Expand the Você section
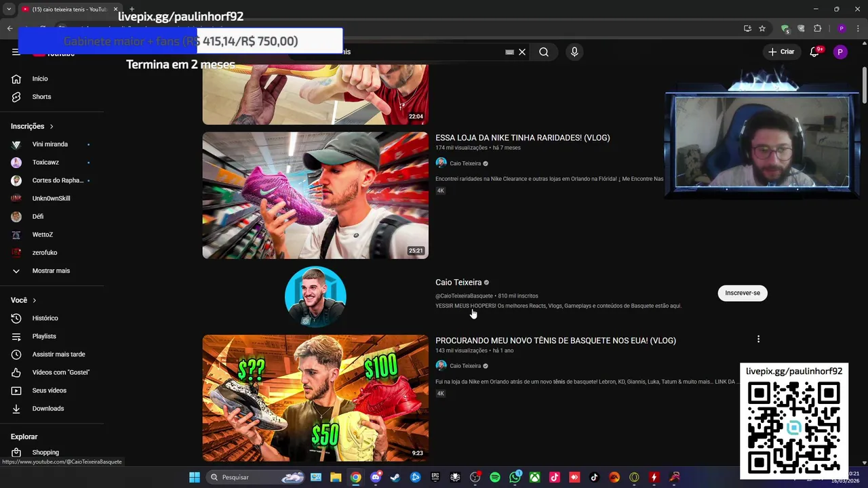 [24, 300]
